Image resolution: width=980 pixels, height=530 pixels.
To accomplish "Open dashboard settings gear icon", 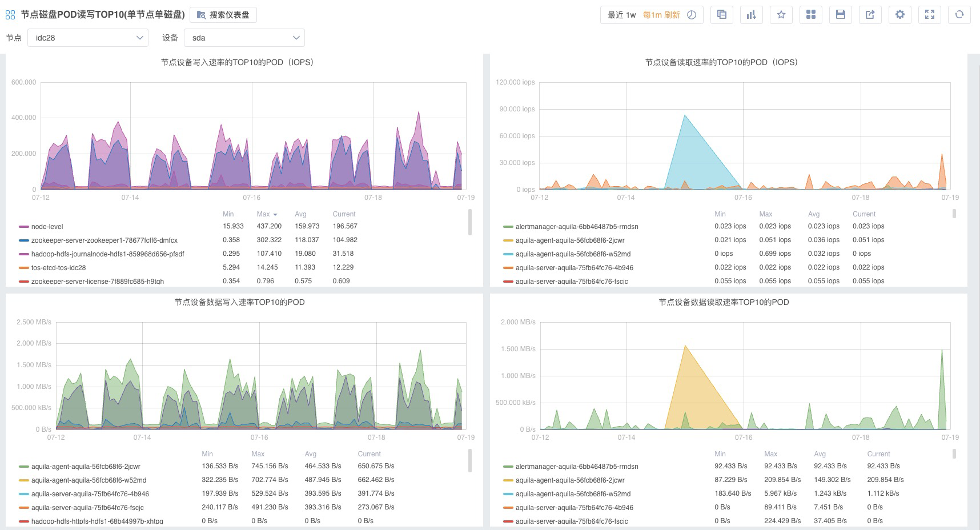I will tap(900, 15).
